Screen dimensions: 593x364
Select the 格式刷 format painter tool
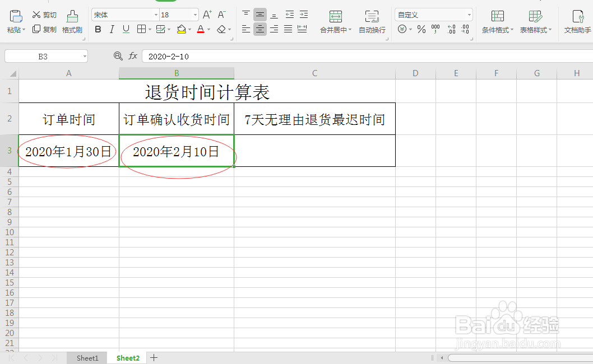click(x=72, y=22)
